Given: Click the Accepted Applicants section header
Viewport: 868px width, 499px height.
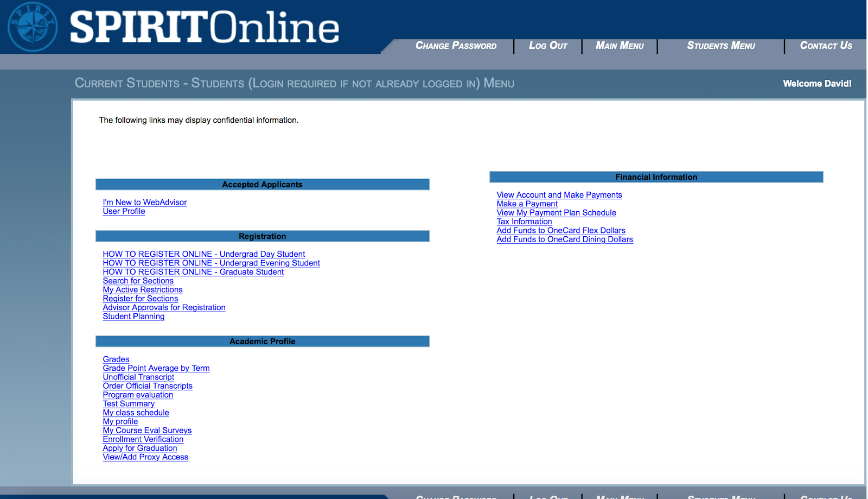Looking at the screenshot, I should click(x=263, y=185).
